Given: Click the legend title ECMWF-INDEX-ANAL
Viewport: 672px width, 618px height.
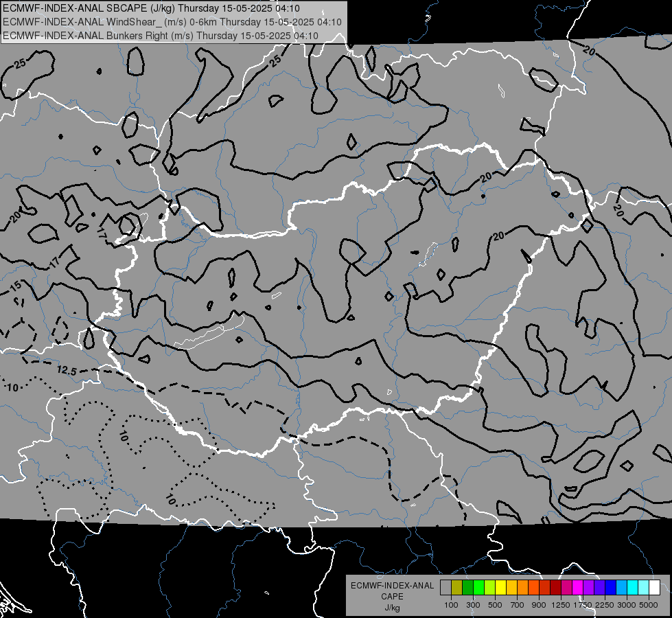Looking at the screenshot, I should pyautogui.click(x=392, y=586).
